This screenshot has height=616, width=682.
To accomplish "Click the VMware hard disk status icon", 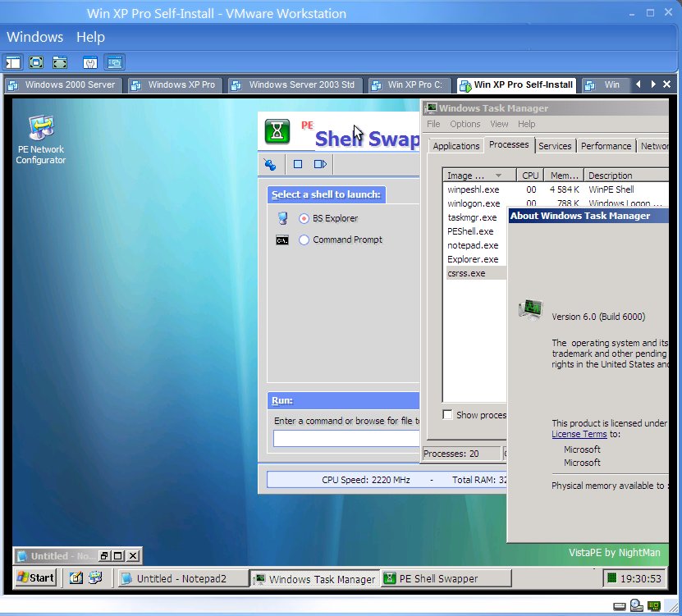I will click(x=620, y=606).
